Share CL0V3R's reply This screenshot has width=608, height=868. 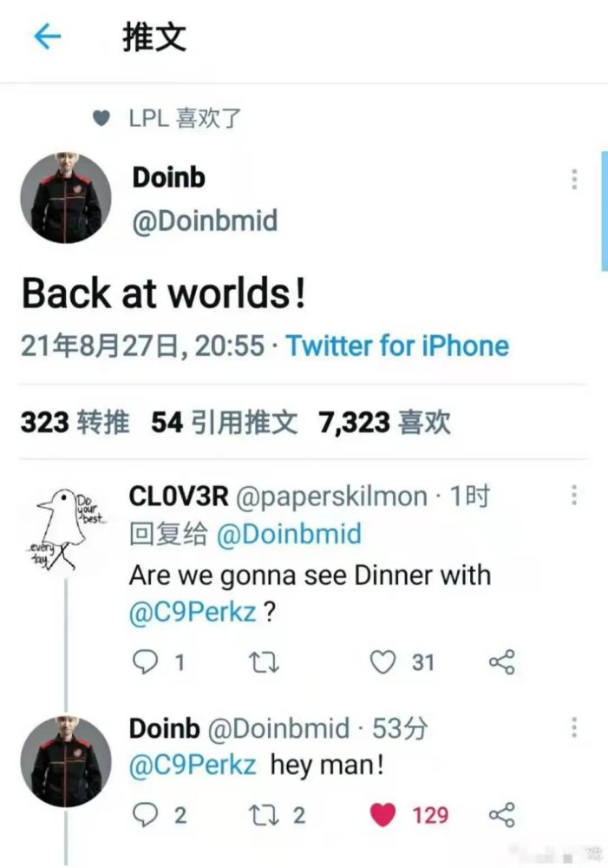[502, 662]
